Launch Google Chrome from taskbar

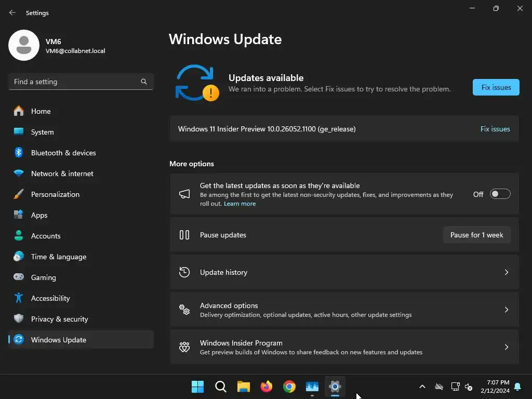click(289, 387)
